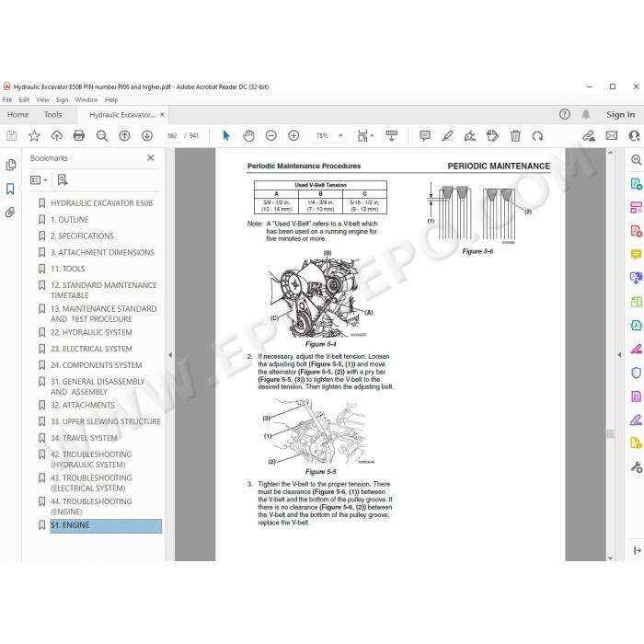Open the Protect shield tool in the right pane
Viewport: 644px width, 644px height.
point(636,373)
